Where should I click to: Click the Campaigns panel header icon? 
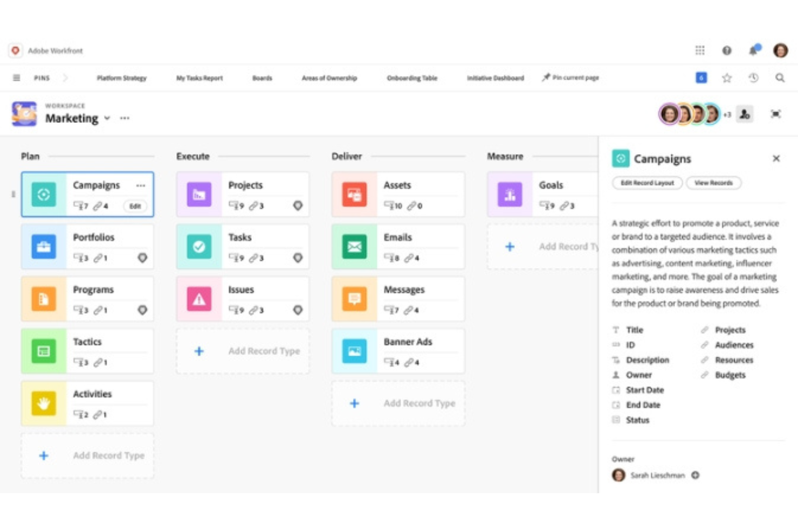[621, 158]
